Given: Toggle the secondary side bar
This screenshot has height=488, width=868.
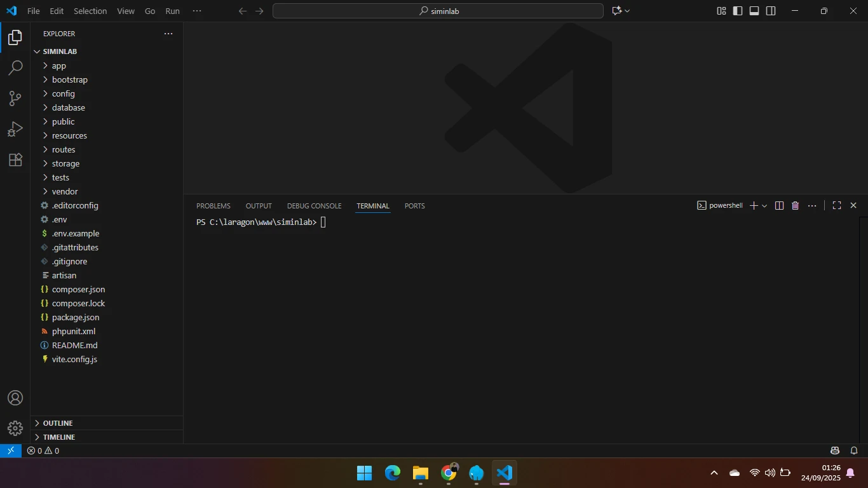Looking at the screenshot, I should coord(771,11).
